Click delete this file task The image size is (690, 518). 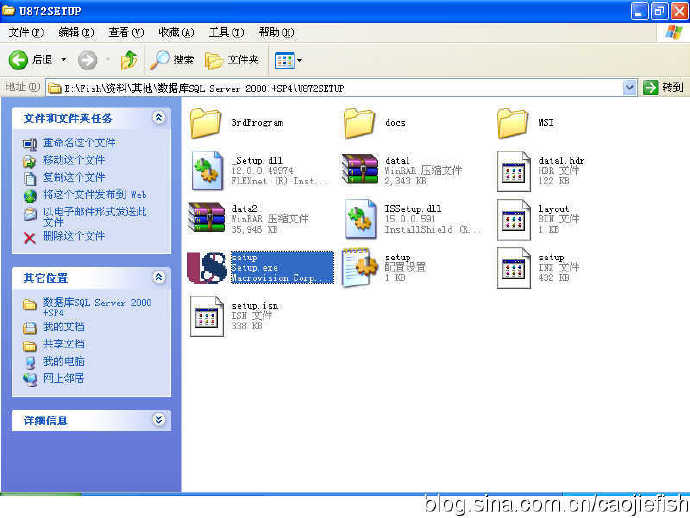[x=73, y=236]
